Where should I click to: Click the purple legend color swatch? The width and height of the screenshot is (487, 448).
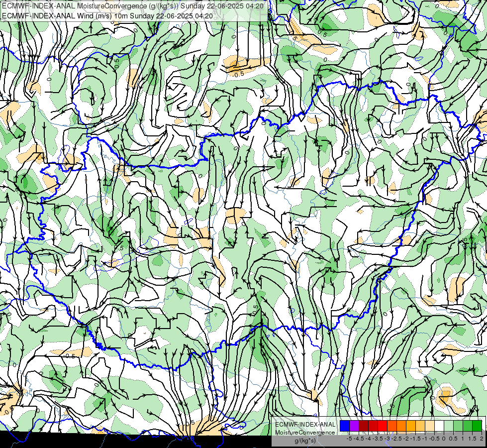(354, 426)
